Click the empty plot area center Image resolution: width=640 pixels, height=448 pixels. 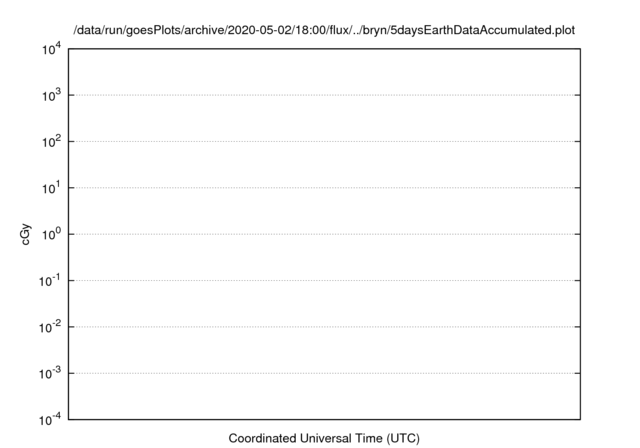tap(324, 234)
